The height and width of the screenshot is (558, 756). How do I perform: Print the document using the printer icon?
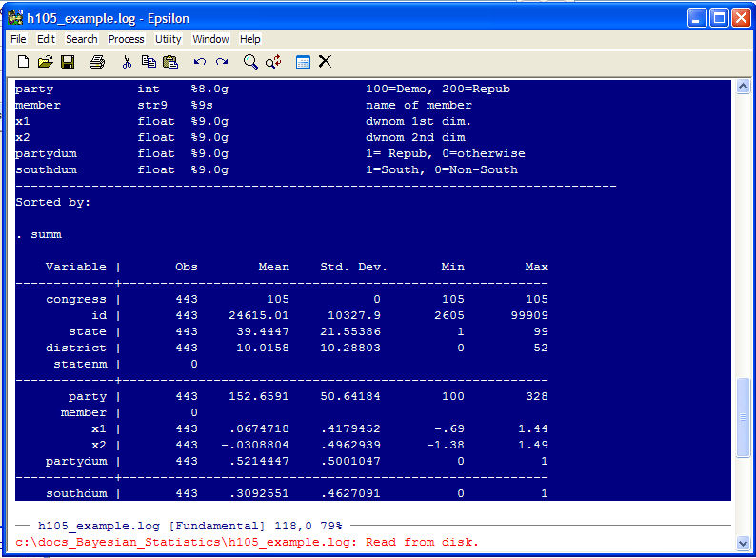coord(96,62)
